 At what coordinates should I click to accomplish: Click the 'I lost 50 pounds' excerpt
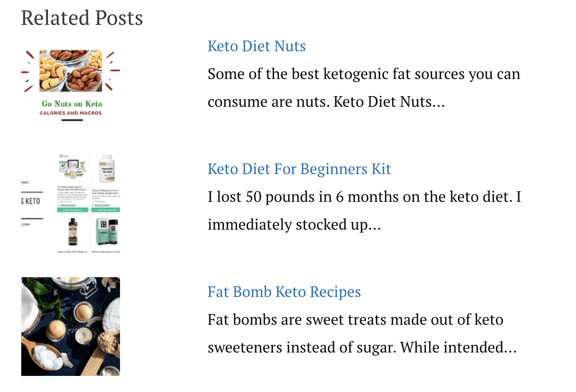(364, 211)
